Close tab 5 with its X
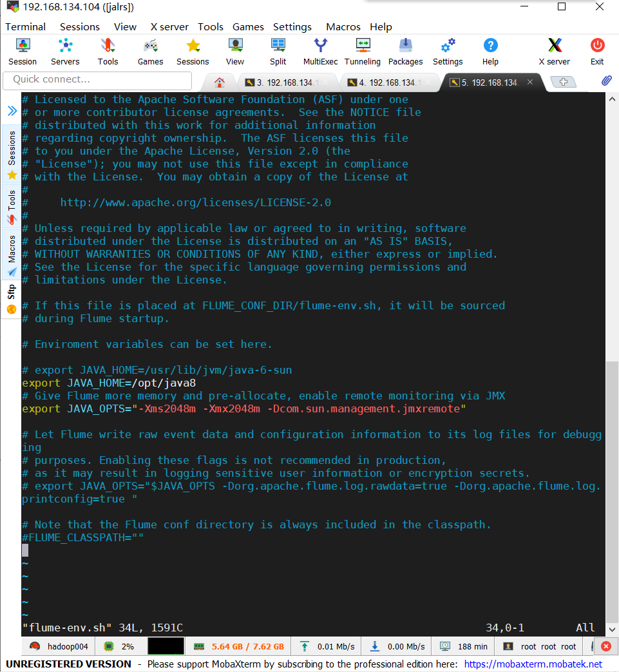The height and width of the screenshot is (672, 619). tap(530, 82)
